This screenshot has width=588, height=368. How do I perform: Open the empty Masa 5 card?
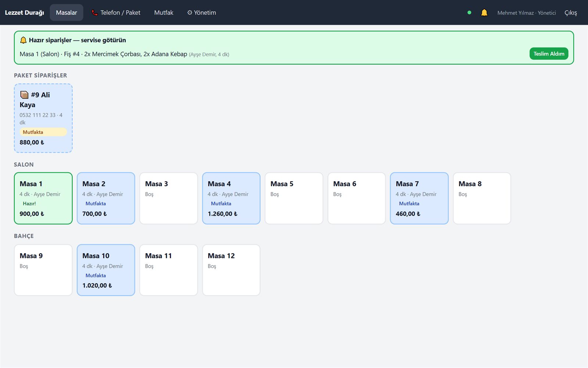[x=294, y=198]
